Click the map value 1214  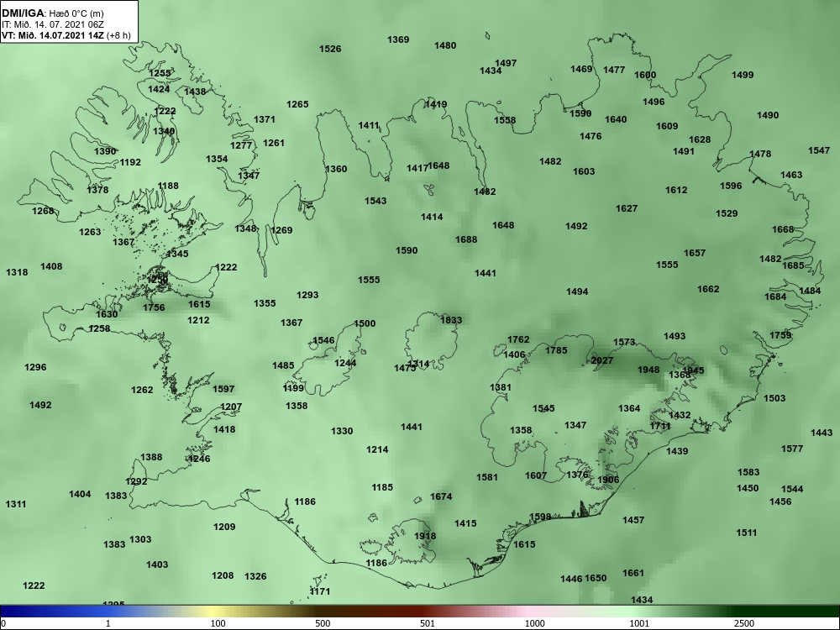coord(377,450)
